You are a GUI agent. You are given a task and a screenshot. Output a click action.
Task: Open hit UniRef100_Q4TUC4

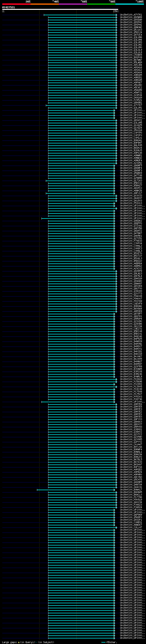[x=131, y=35]
